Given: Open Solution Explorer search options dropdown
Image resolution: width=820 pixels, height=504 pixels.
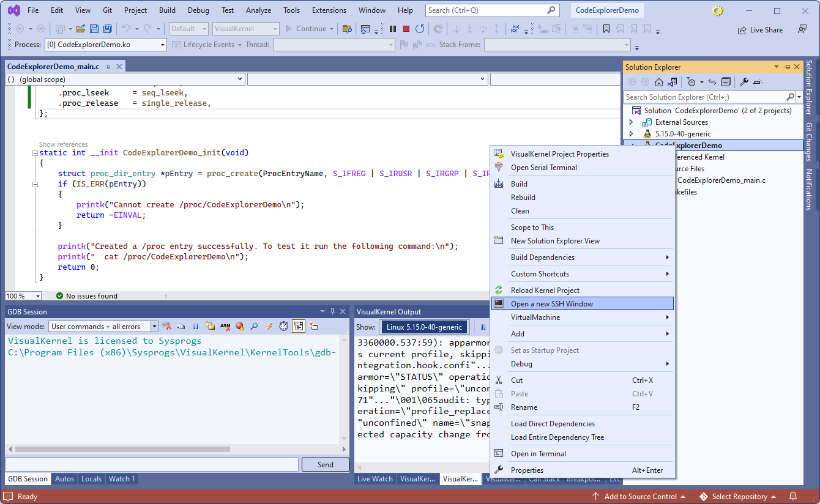Looking at the screenshot, I should (x=799, y=97).
